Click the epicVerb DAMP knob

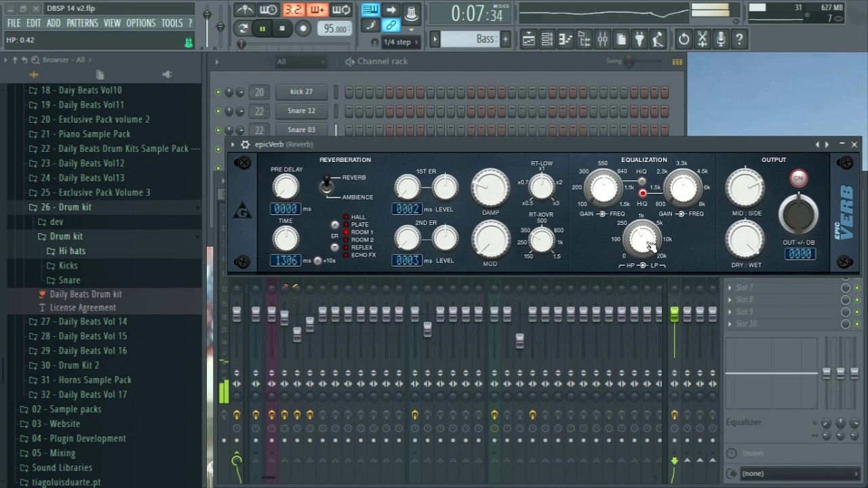click(x=490, y=187)
